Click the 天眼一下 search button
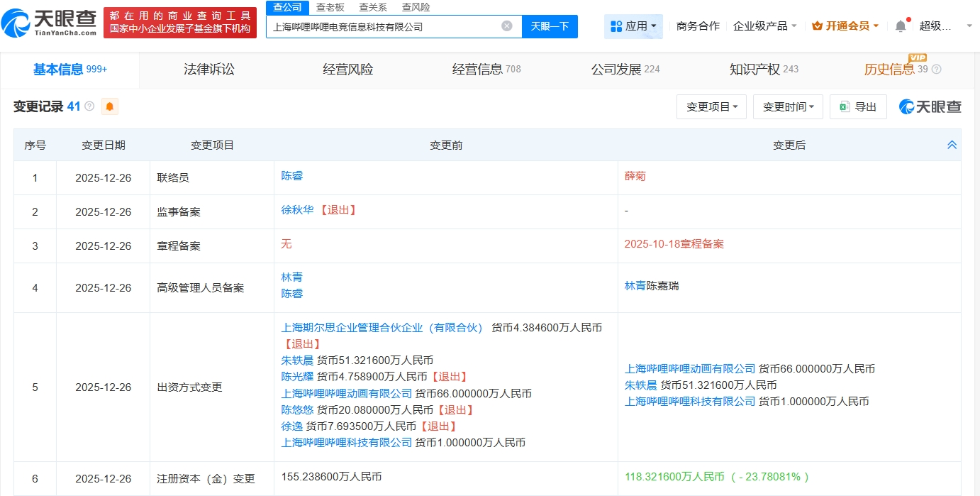 click(550, 26)
